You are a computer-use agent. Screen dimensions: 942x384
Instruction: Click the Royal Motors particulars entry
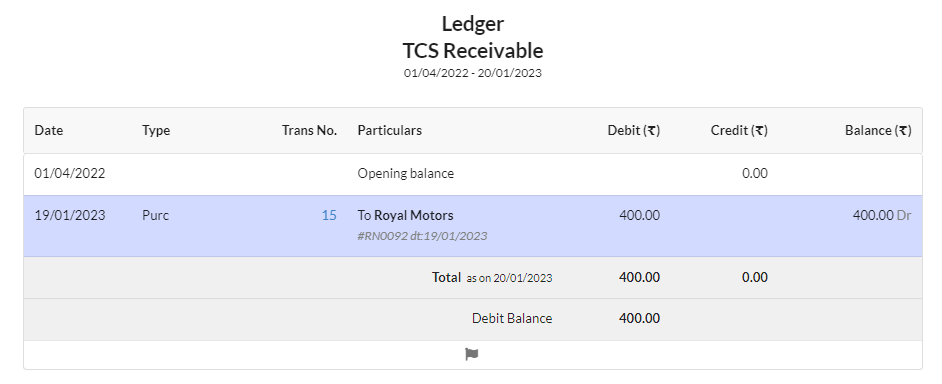406,215
